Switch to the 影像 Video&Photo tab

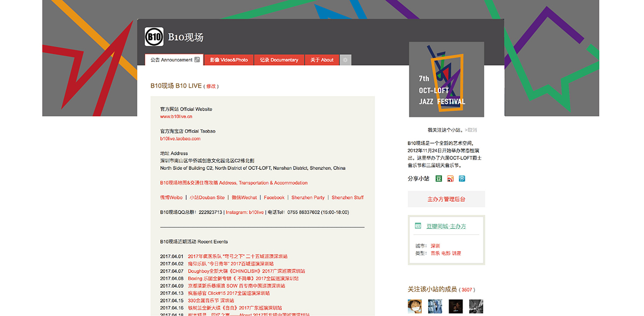(229, 60)
